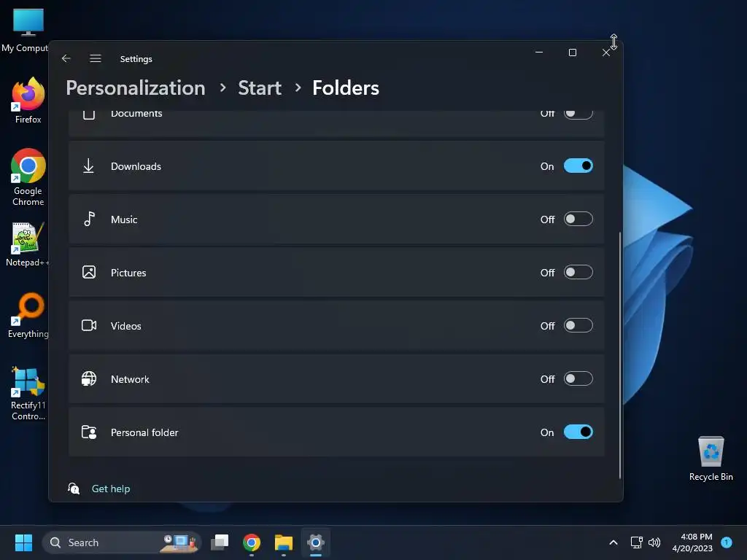Disable the Personal folder toggle
The height and width of the screenshot is (560, 747).
pos(578,432)
